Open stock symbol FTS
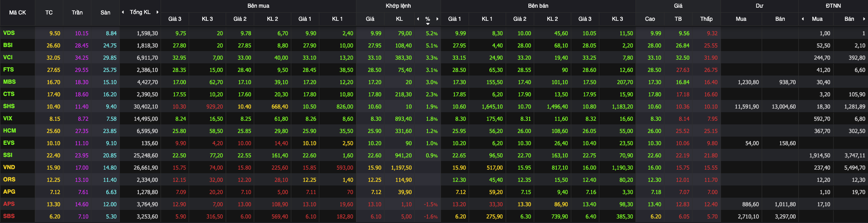The height and width of the screenshot is (223, 868). point(9,70)
